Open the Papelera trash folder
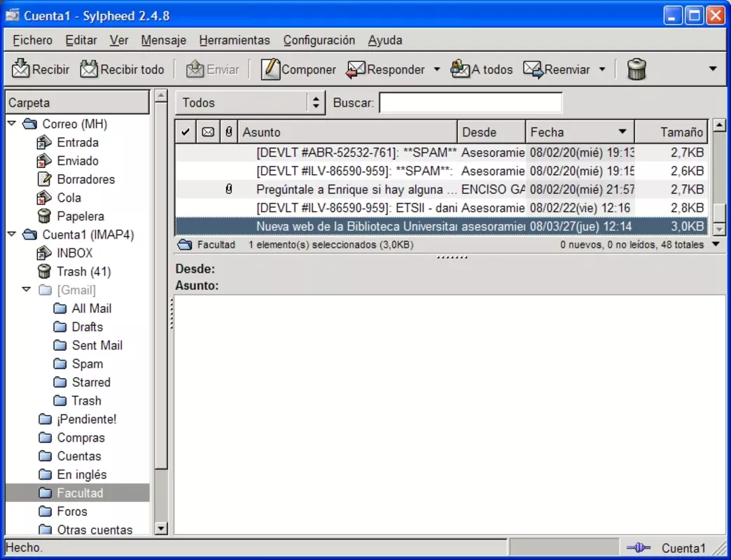The image size is (731, 560). (x=71, y=216)
